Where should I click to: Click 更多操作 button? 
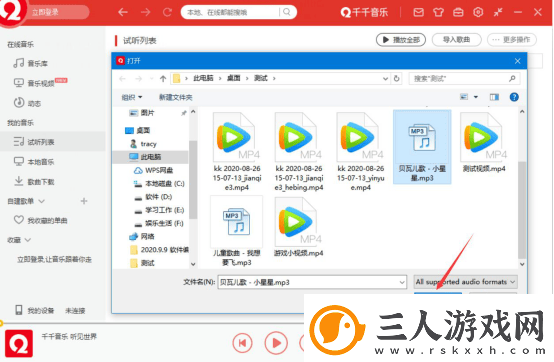tap(512, 40)
